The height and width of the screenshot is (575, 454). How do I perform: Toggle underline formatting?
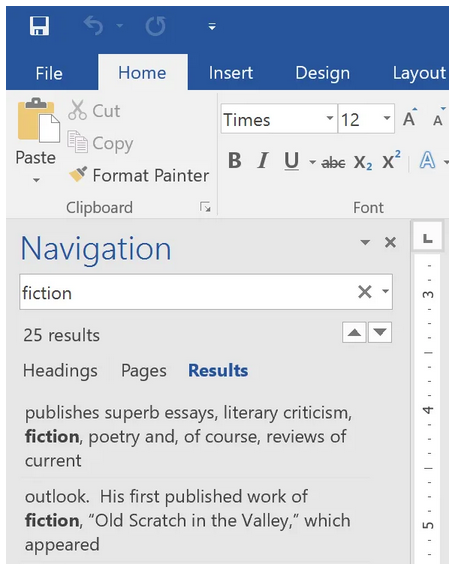click(292, 161)
